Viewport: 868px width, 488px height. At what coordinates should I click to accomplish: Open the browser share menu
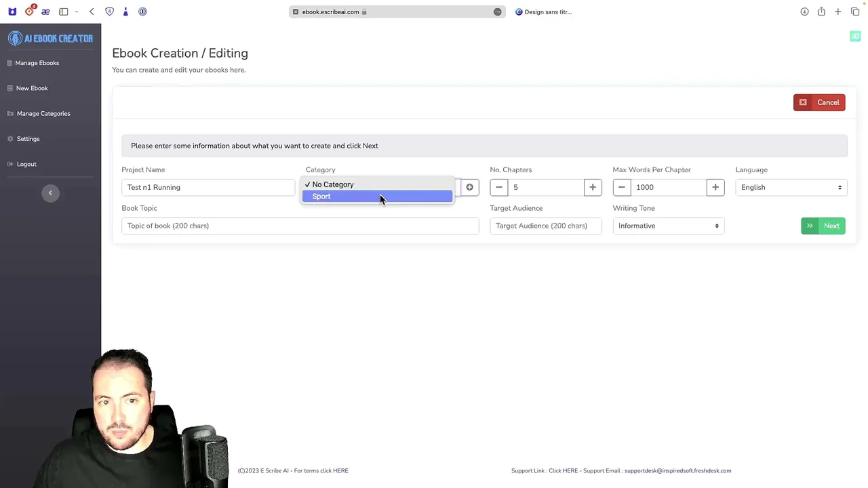click(821, 12)
